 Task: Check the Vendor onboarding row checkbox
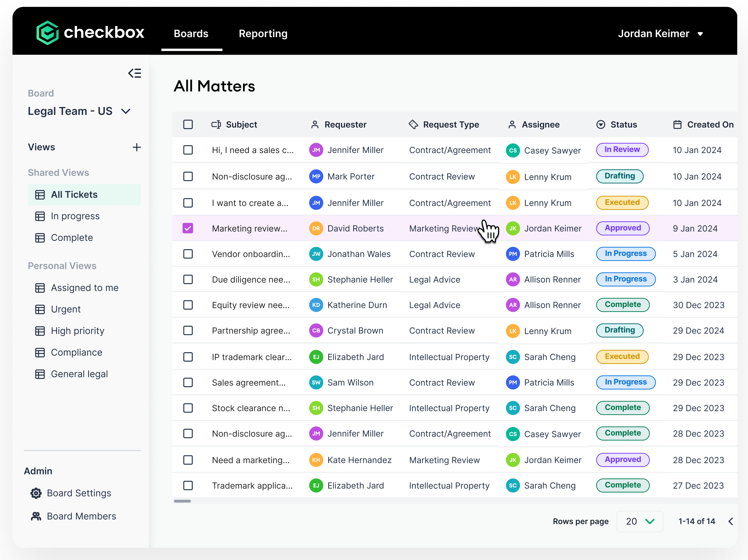[x=188, y=254]
